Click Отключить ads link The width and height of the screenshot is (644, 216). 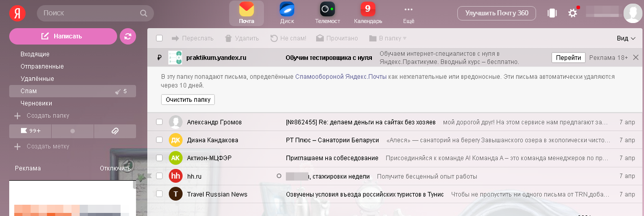[115, 168]
